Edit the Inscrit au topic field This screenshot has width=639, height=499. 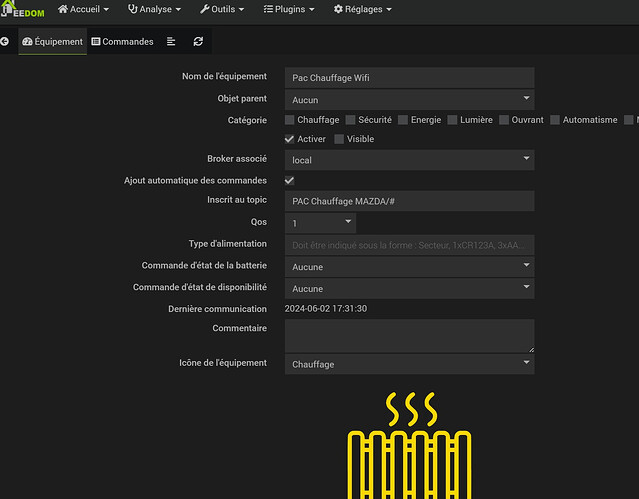[410, 201]
